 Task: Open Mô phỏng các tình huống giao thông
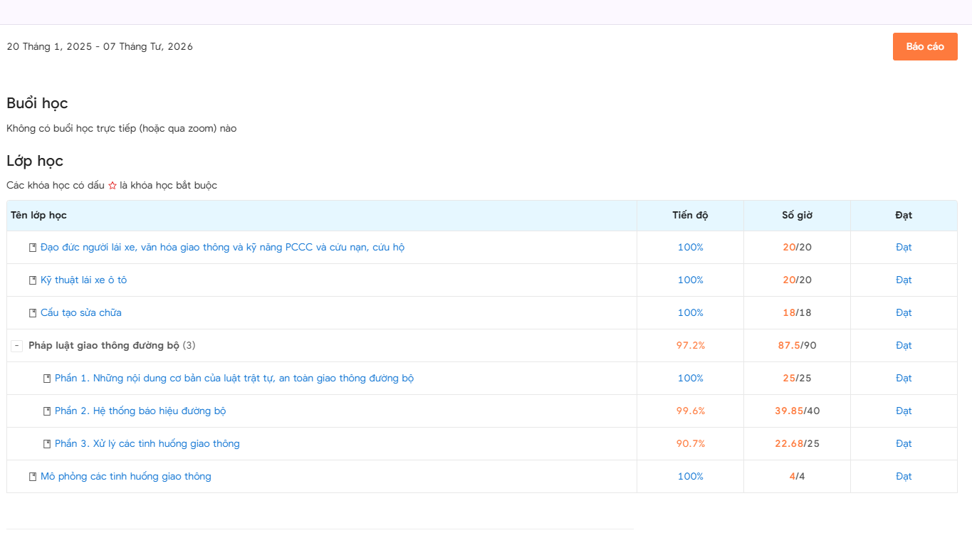tap(125, 477)
